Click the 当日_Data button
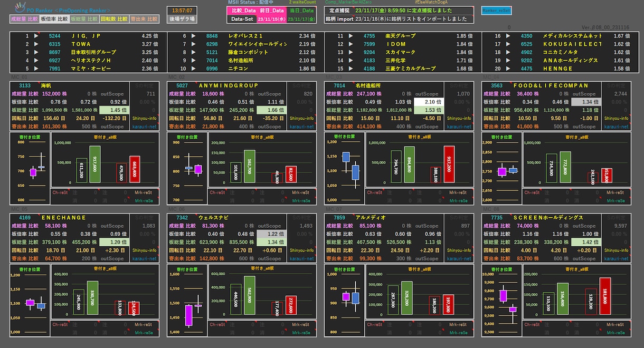This screenshot has width=644, height=348. pos(302,11)
